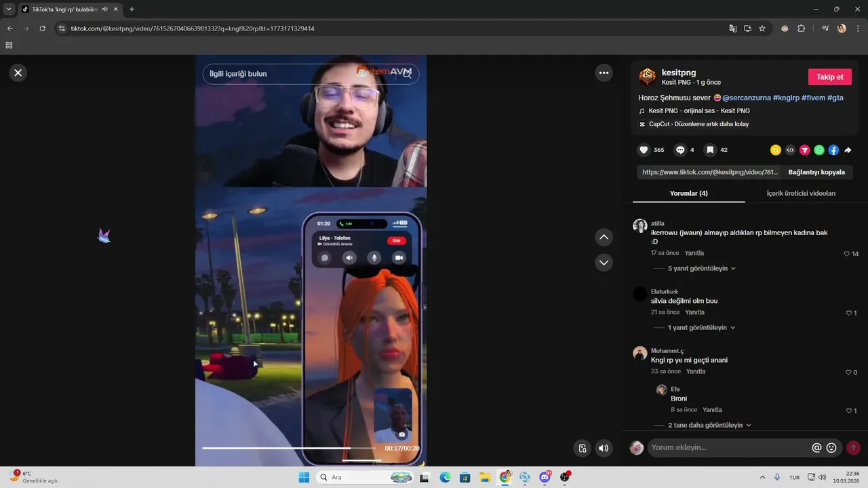Switch to İçerik üreticisi videoları tab
This screenshot has width=868, height=488.
(801, 193)
